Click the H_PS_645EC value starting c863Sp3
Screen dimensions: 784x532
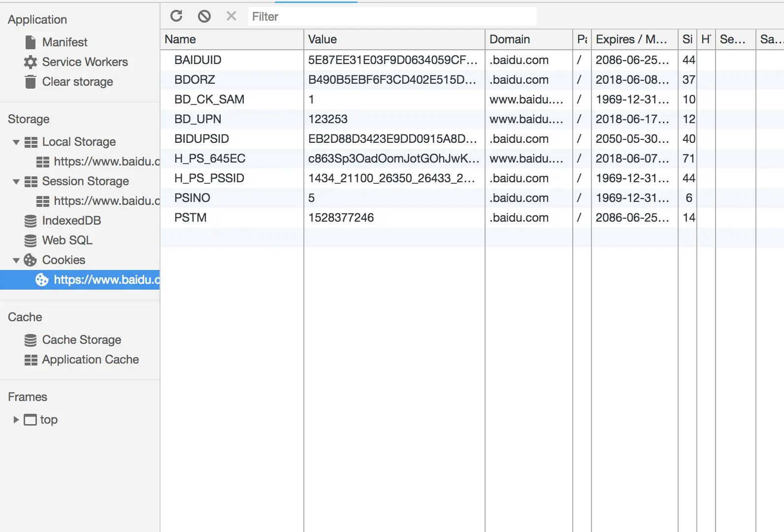[x=393, y=159]
